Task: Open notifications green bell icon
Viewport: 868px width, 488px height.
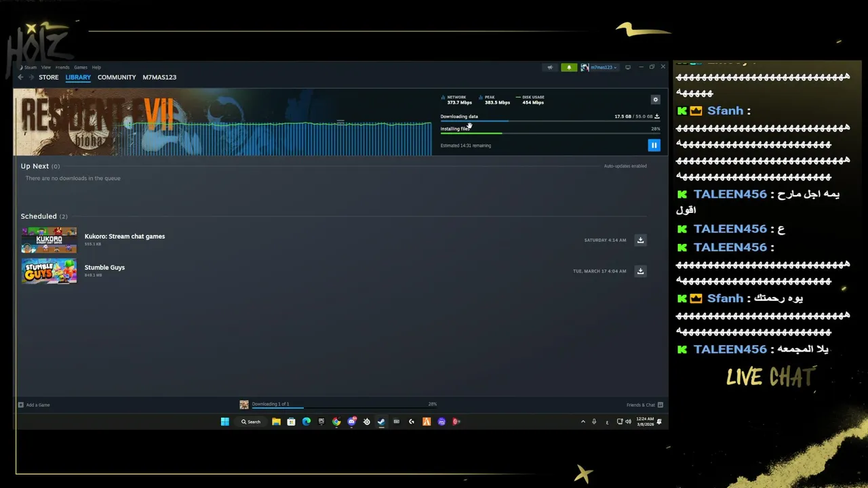Action: [x=569, y=67]
